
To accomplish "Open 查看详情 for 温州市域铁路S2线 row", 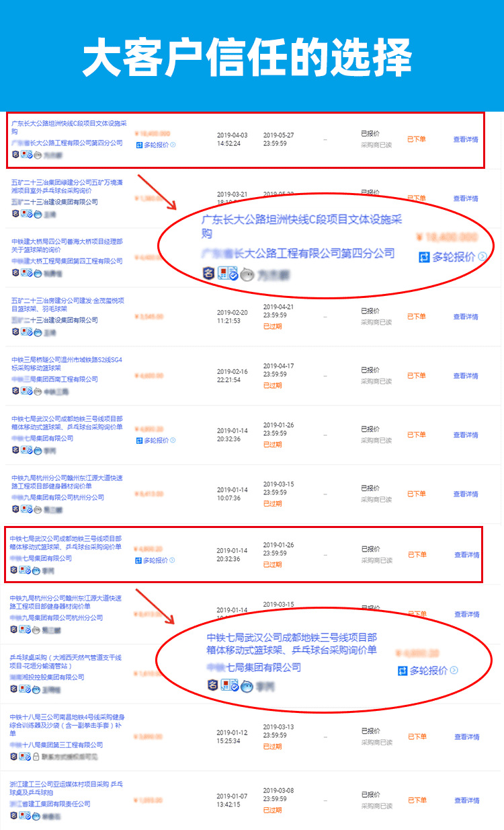I will [x=466, y=376].
